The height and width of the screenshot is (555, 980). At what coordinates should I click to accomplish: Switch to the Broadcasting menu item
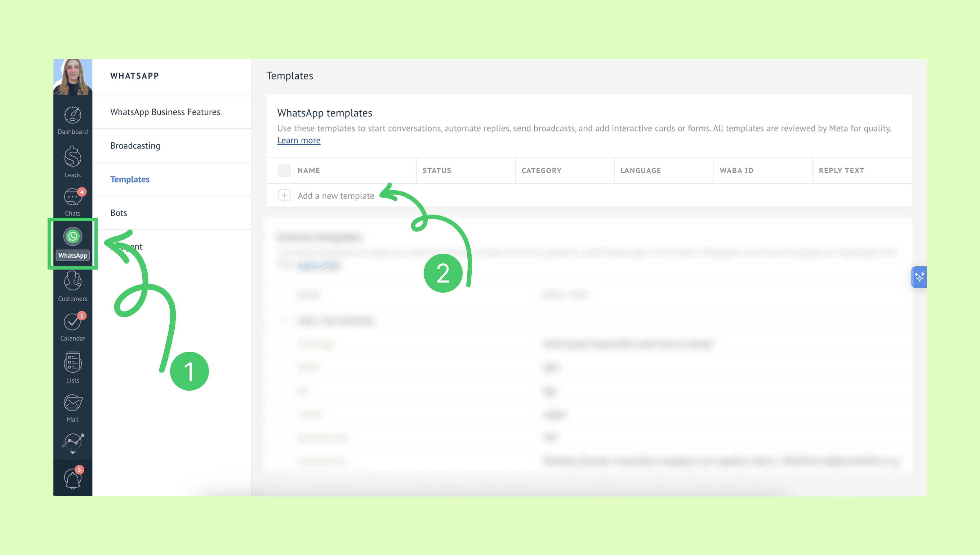click(x=135, y=146)
